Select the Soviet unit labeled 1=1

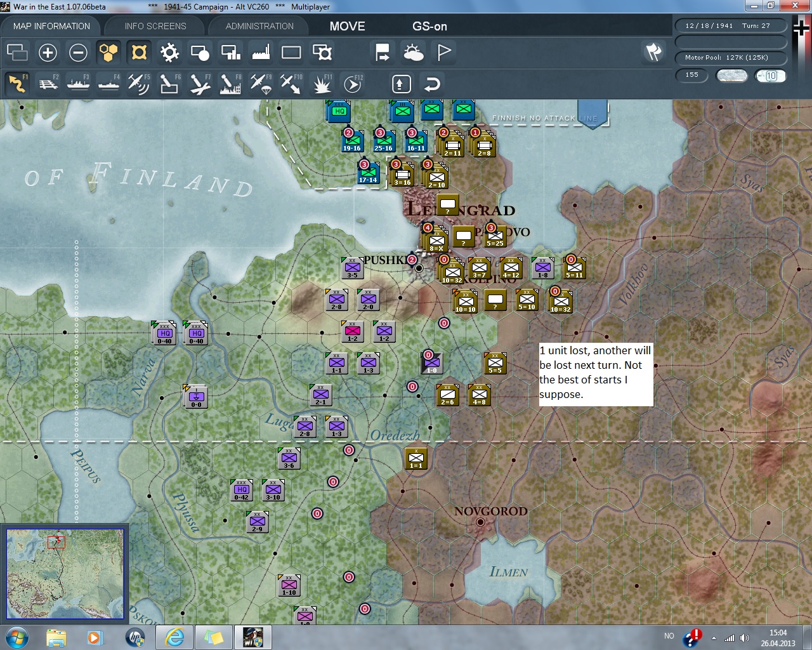coord(416,458)
